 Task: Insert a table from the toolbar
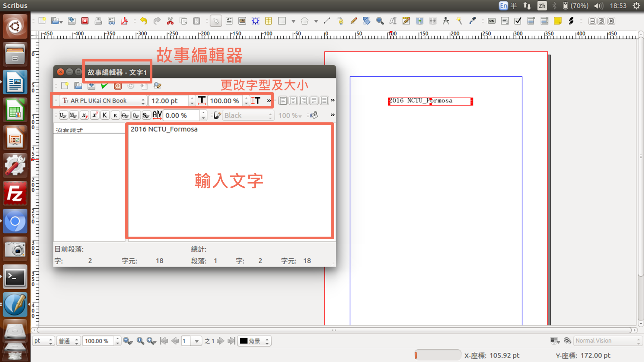[268, 21]
